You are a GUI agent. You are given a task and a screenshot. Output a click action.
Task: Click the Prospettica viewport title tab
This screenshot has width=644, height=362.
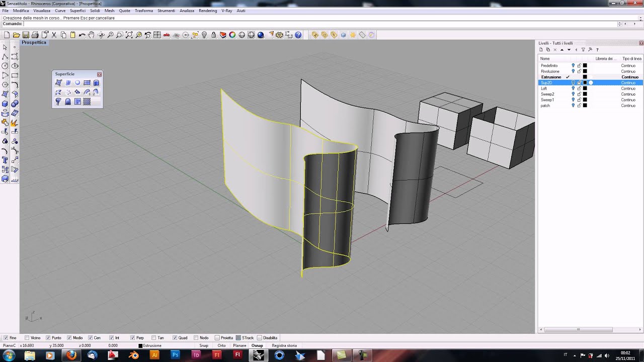tap(34, 43)
